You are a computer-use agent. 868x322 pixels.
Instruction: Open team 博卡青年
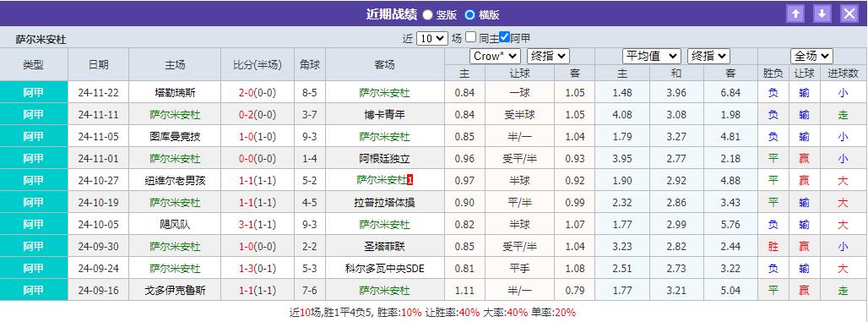[x=385, y=115]
